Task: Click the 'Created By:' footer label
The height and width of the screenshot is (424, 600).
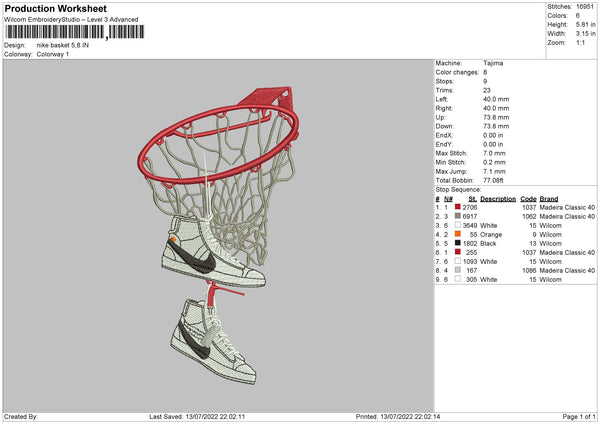Action: coord(21,417)
